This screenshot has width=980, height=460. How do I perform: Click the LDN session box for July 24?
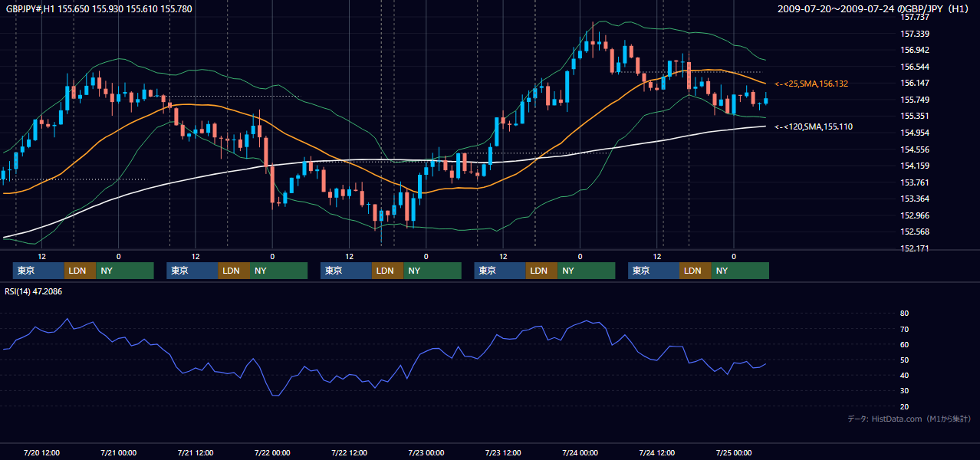click(x=695, y=271)
